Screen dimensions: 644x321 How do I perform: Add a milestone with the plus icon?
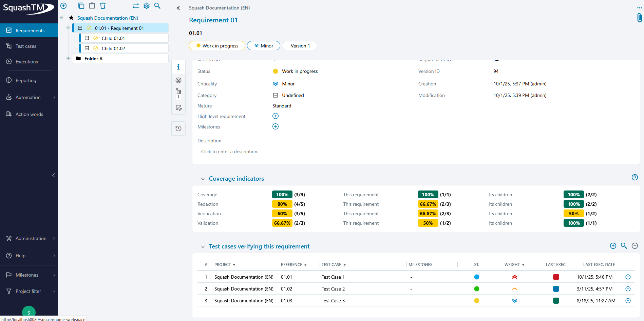tap(276, 126)
